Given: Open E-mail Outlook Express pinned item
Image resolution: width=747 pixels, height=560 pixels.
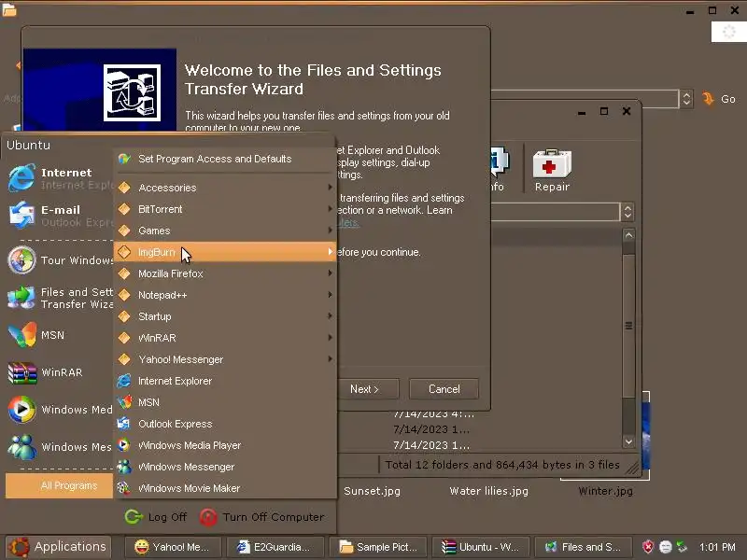Looking at the screenshot, I should [59, 216].
